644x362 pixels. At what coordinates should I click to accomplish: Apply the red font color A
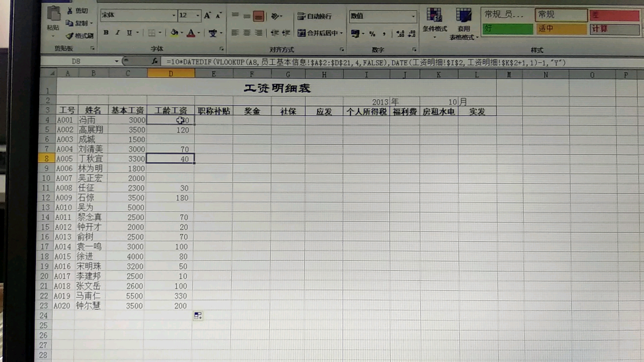click(x=191, y=33)
